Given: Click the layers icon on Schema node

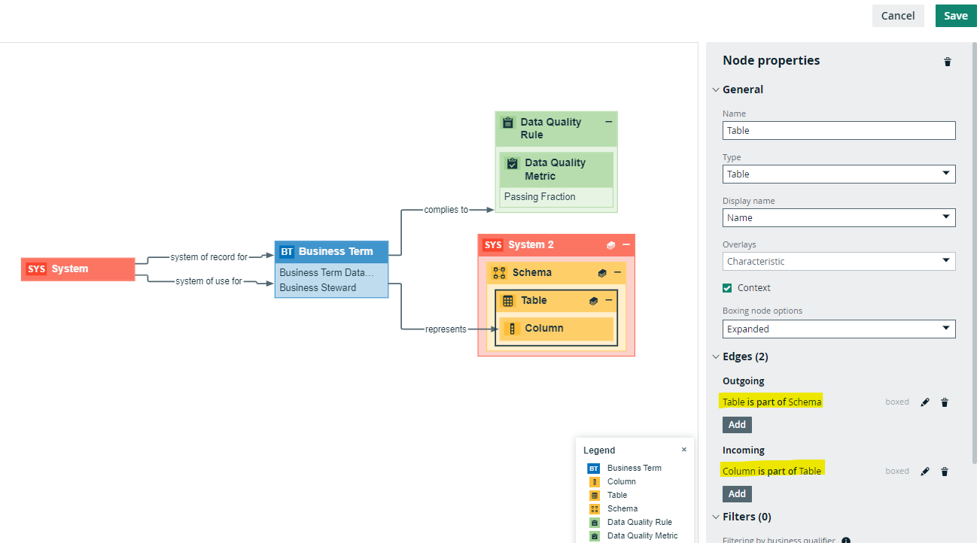Looking at the screenshot, I should pyautogui.click(x=602, y=273).
